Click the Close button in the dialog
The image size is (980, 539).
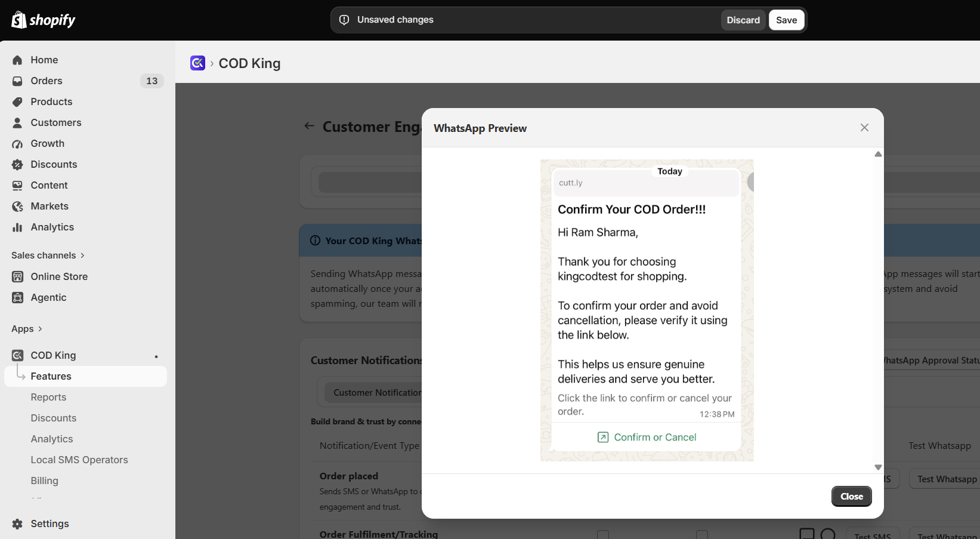click(852, 496)
